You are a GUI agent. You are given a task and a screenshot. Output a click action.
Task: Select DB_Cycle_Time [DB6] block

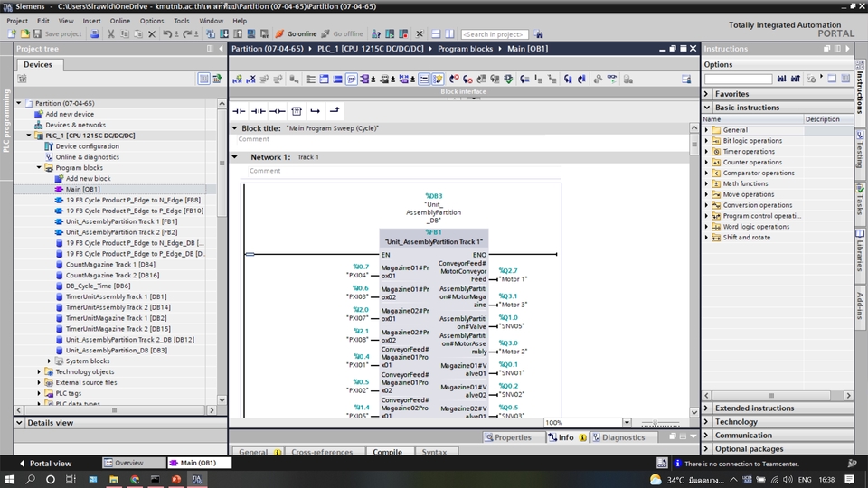(x=98, y=286)
